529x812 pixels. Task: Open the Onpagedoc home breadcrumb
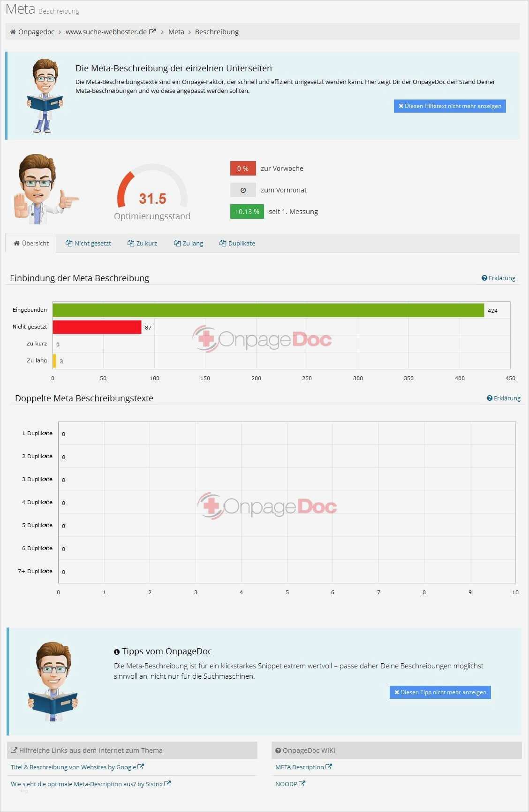point(32,32)
